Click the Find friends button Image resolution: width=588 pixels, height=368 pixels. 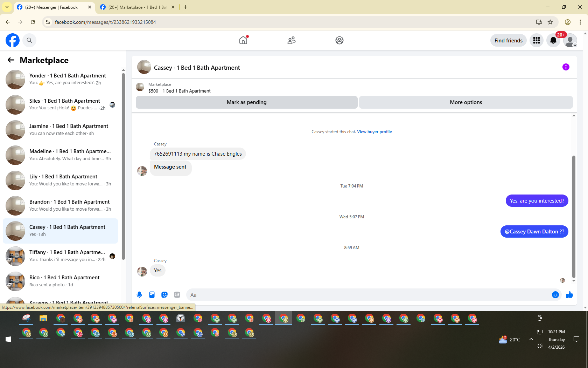tap(509, 40)
